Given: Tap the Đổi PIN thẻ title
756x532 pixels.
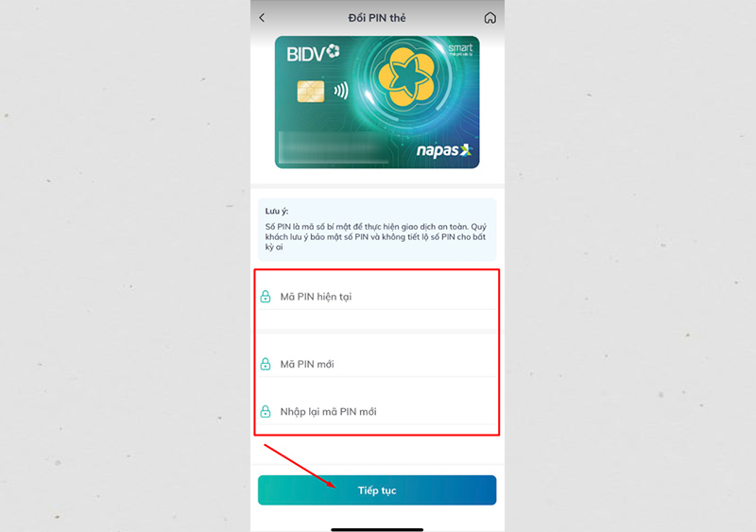Looking at the screenshot, I should (x=377, y=18).
